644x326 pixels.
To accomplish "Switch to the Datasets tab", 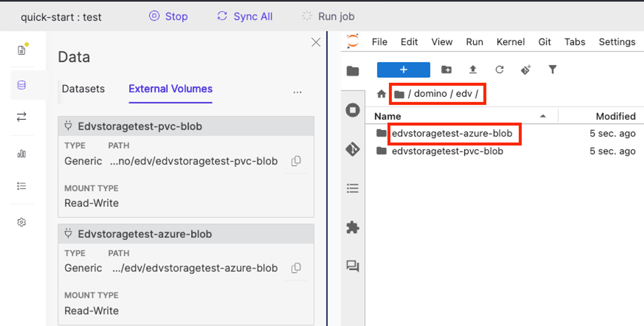I will tap(83, 89).
